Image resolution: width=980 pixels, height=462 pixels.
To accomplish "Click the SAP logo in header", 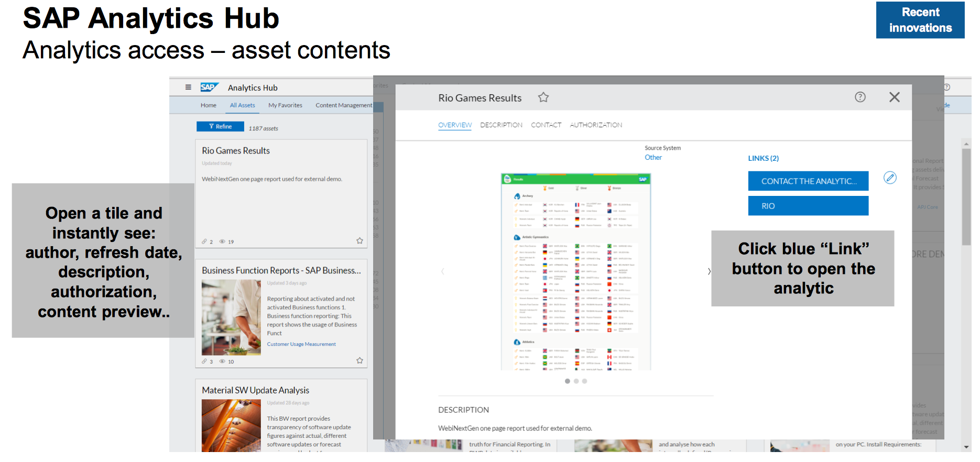I will (209, 87).
